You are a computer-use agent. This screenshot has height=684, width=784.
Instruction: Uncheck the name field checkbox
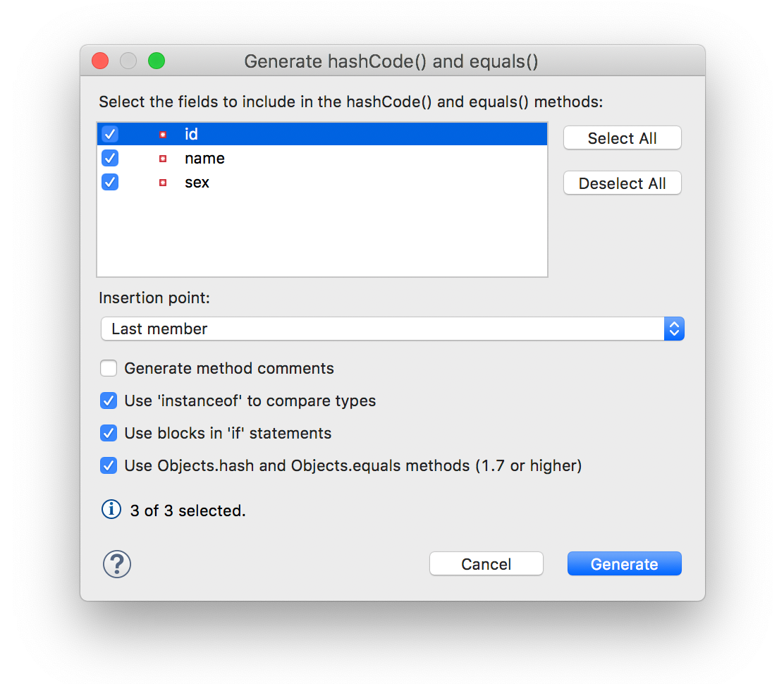[x=110, y=158]
